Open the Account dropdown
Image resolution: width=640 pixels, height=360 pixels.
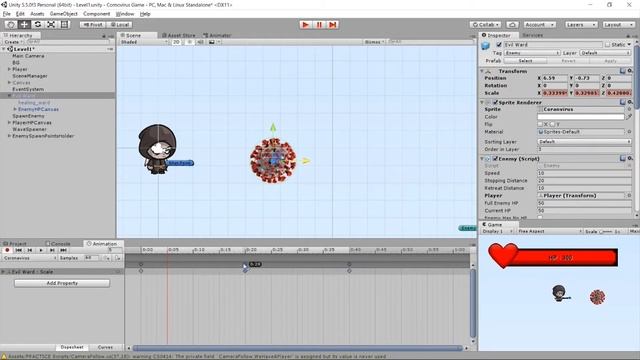coord(540,25)
